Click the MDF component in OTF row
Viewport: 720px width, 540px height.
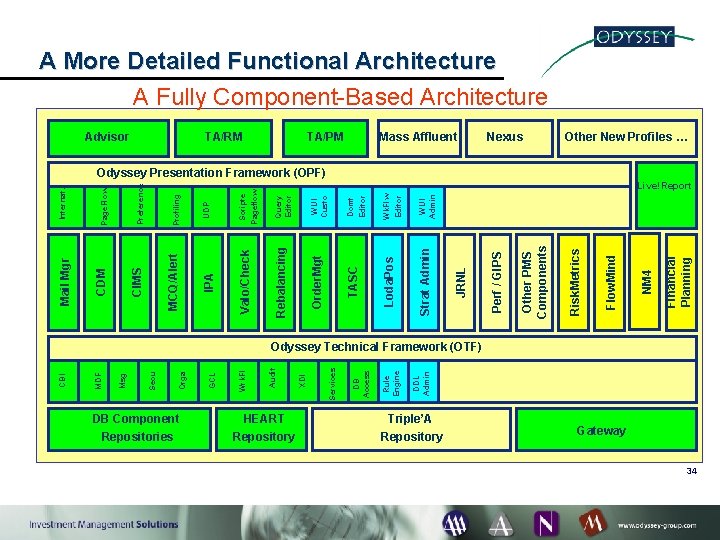click(x=94, y=381)
